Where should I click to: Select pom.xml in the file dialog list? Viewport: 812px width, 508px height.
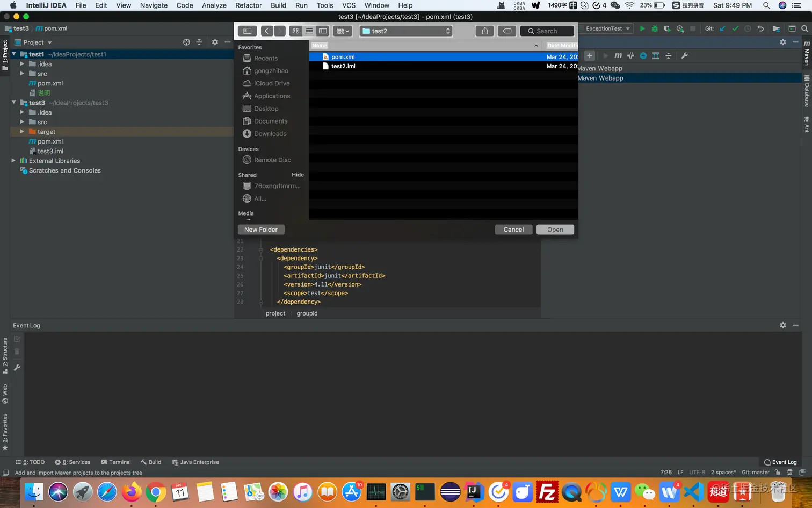click(x=444, y=57)
